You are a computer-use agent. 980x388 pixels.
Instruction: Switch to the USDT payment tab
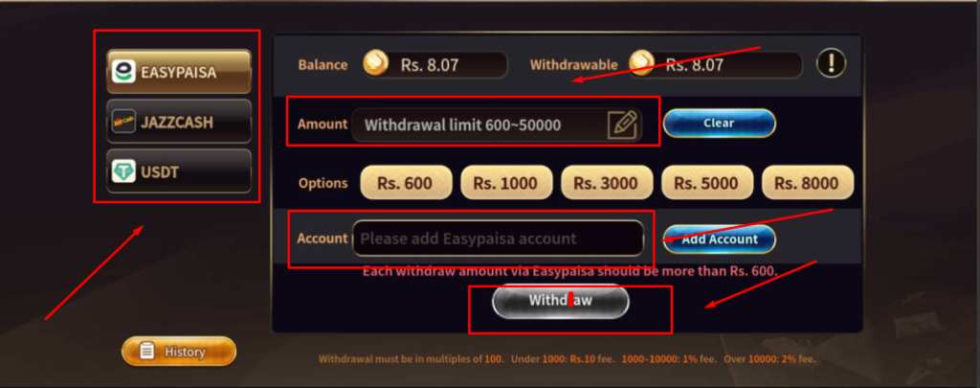point(179,171)
